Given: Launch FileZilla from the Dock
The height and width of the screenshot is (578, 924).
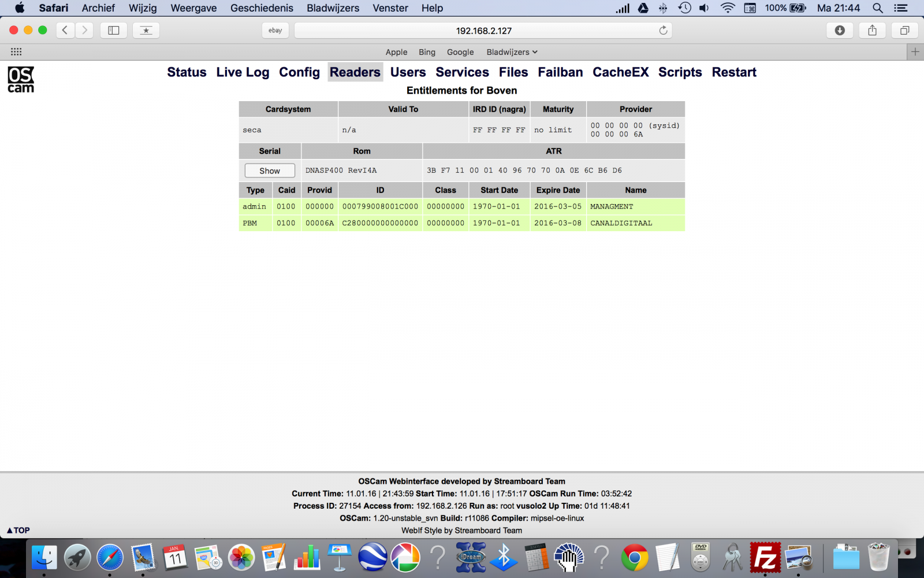Looking at the screenshot, I should 765,558.
